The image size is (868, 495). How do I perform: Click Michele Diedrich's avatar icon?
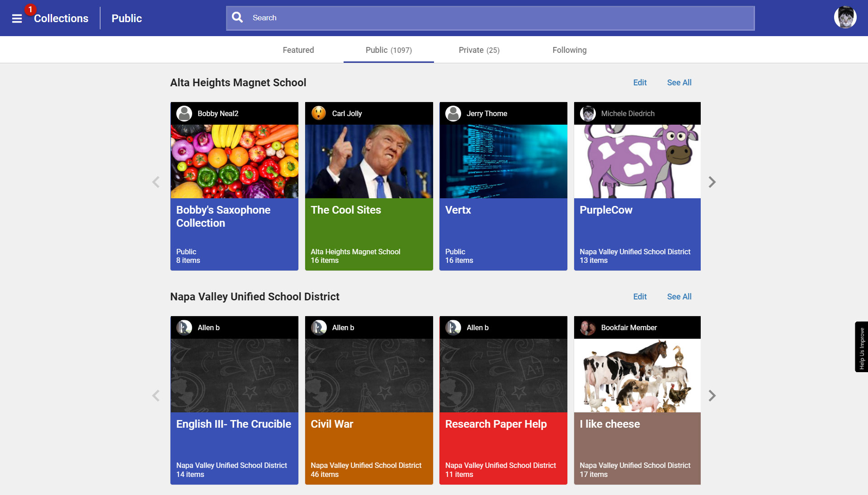click(588, 113)
